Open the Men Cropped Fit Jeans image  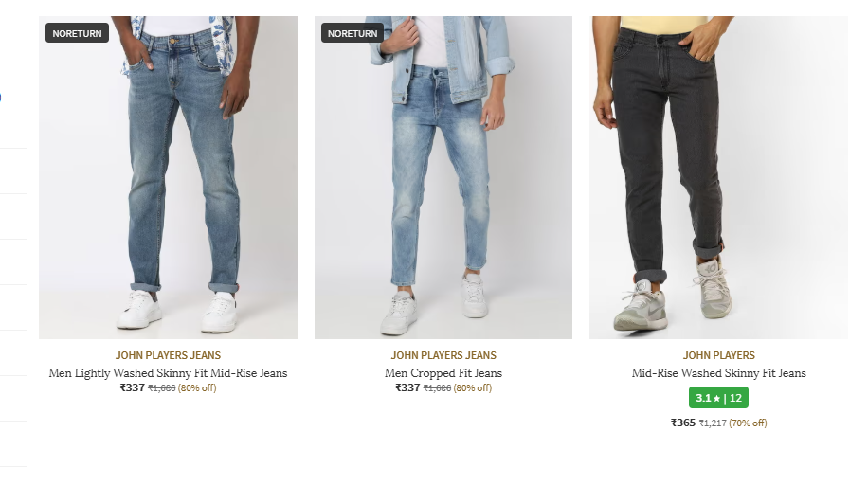pos(443,177)
